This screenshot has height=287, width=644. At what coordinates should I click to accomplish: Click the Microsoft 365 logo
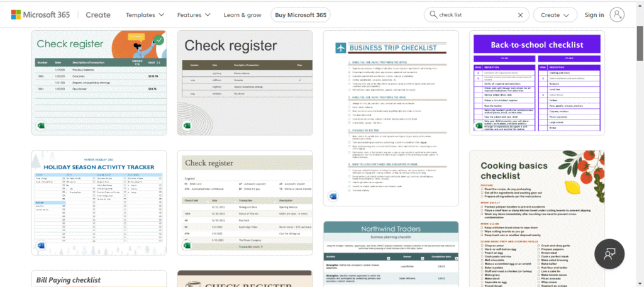tap(43, 14)
